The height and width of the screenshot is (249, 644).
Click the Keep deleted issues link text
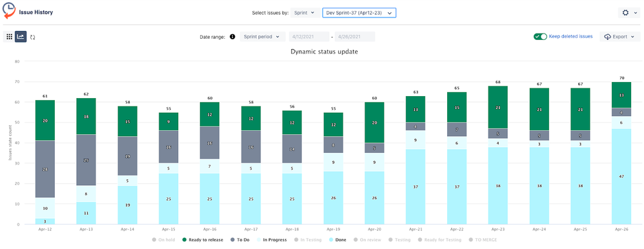click(570, 36)
